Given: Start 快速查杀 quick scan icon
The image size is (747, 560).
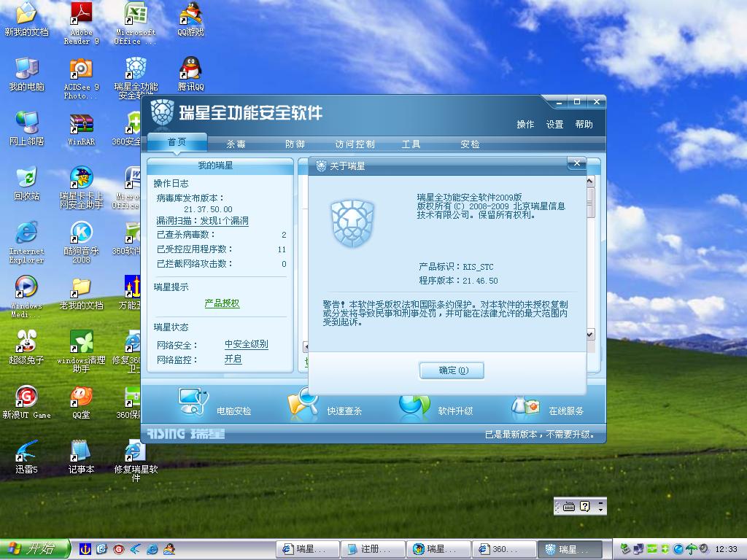Looking at the screenshot, I should point(303,405).
